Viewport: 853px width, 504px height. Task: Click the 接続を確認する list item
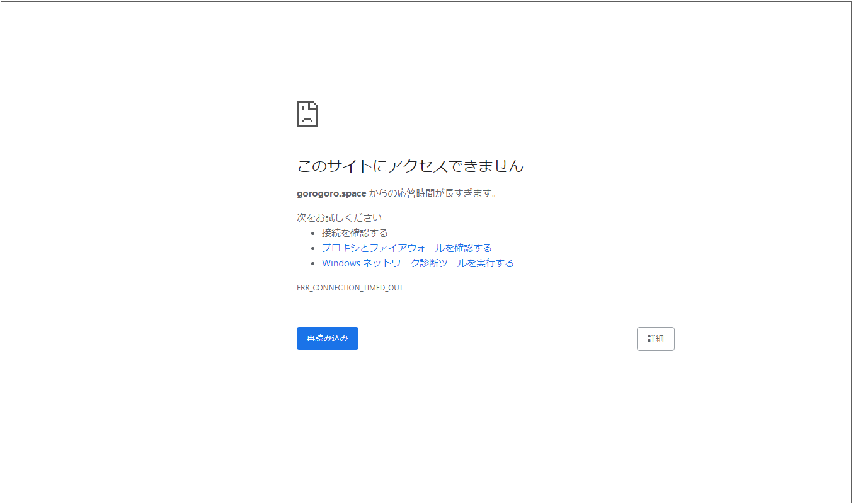355,233
